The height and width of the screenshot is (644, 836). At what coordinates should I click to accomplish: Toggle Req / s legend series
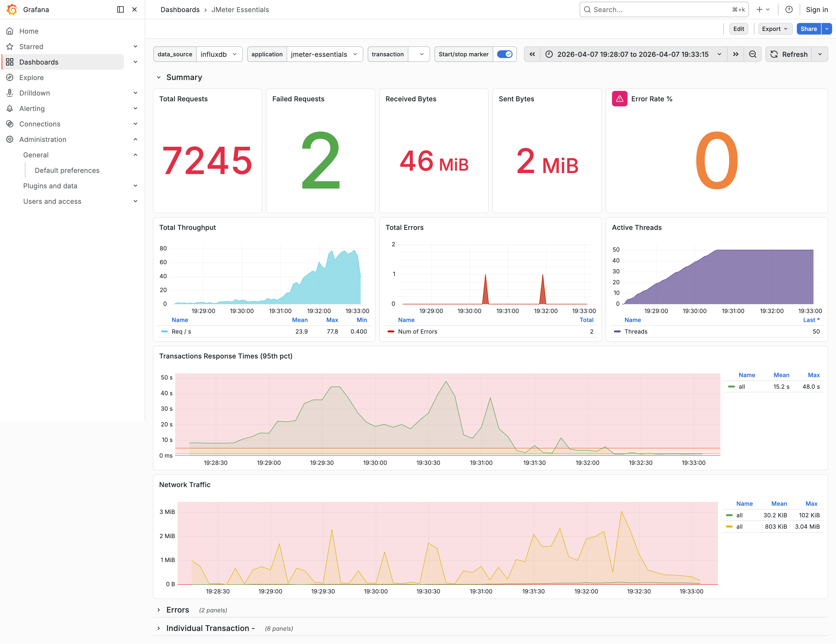181,332
